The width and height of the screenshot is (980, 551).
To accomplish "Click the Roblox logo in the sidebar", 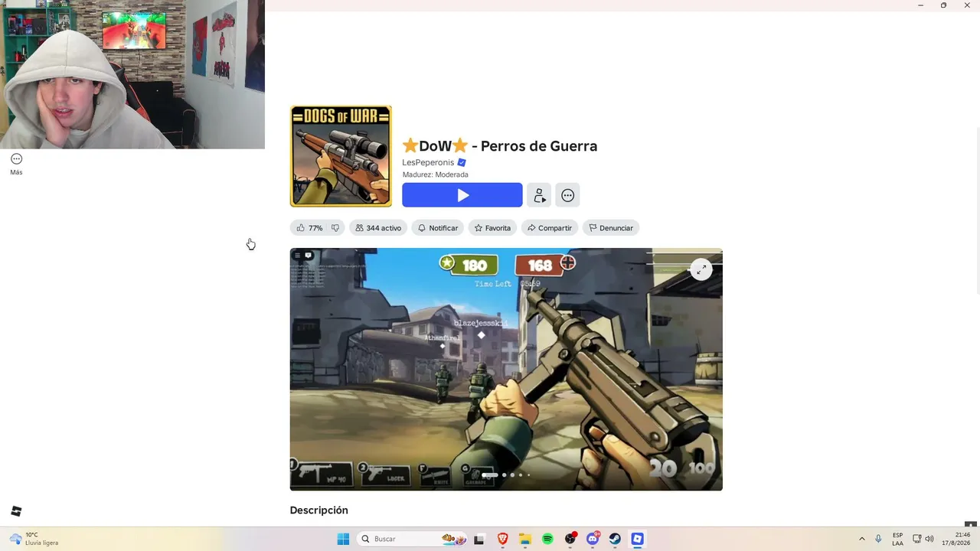I will pyautogui.click(x=16, y=511).
